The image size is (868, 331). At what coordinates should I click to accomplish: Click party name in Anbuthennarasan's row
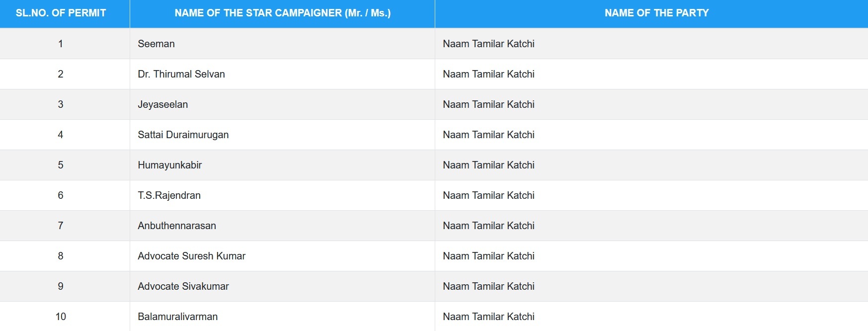tap(488, 226)
